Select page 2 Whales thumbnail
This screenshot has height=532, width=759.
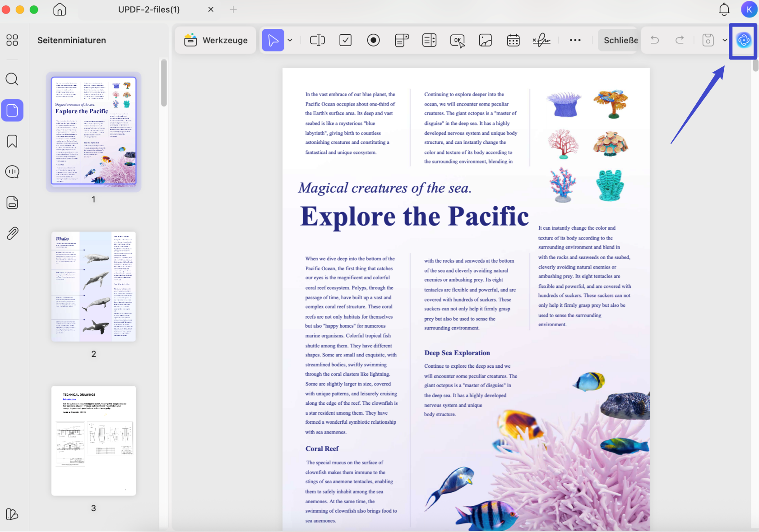click(93, 287)
